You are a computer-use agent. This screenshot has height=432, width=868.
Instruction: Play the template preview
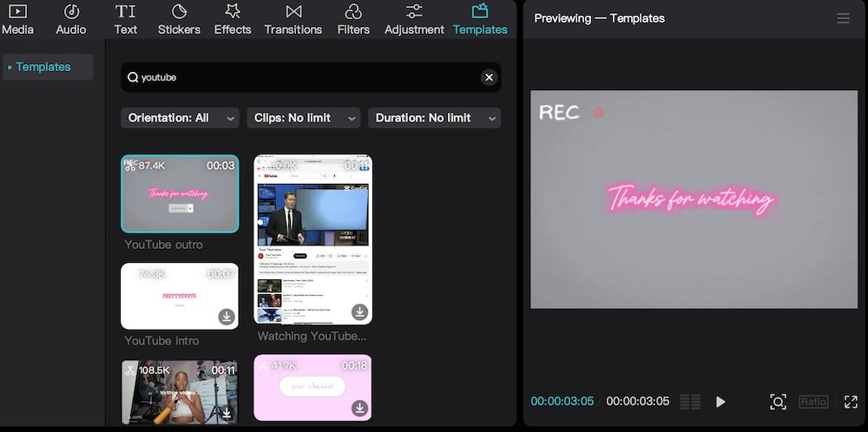720,402
